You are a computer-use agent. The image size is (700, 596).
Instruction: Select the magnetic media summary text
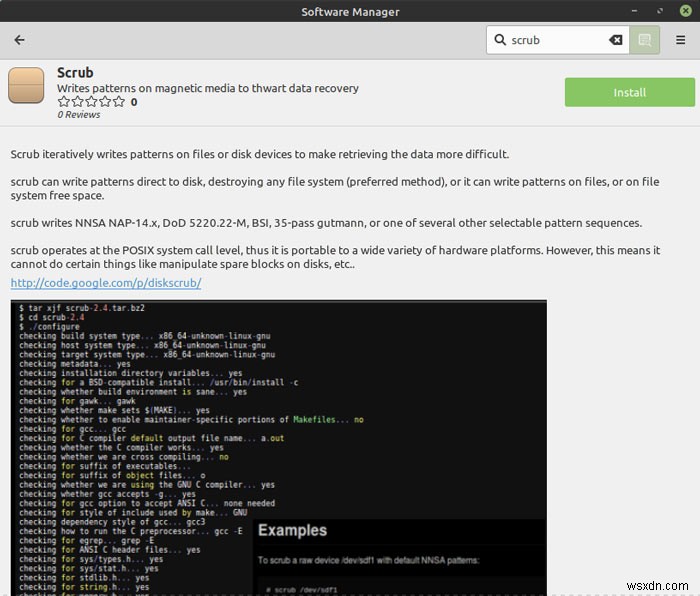point(208,88)
